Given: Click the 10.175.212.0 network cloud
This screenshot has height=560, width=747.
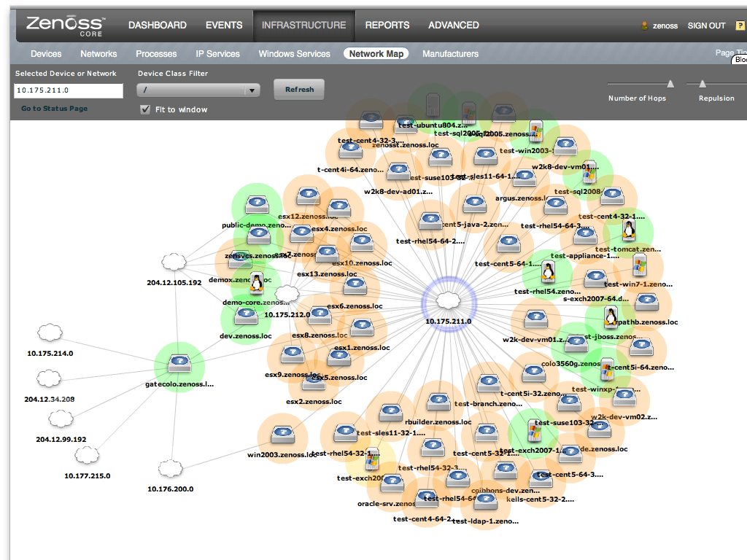Looking at the screenshot, I should click(x=287, y=294).
